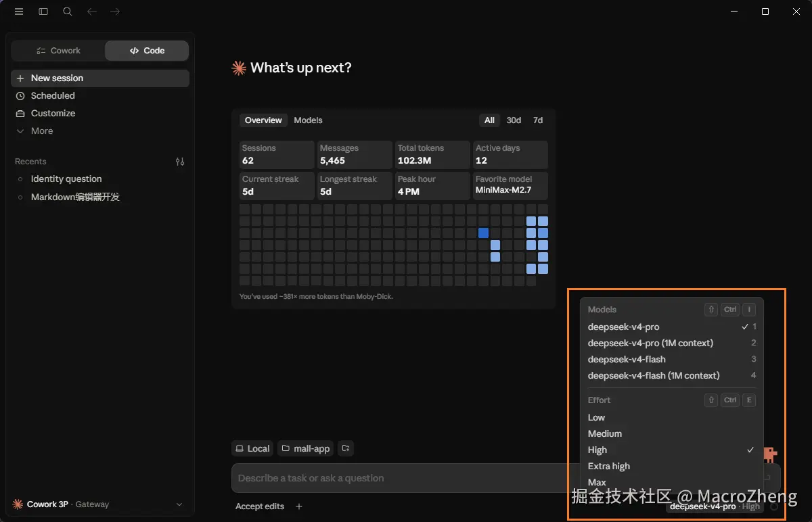The width and height of the screenshot is (812, 522).
Task: Select deepseek-v4-flash (1M context) model
Action: [672, 376]
